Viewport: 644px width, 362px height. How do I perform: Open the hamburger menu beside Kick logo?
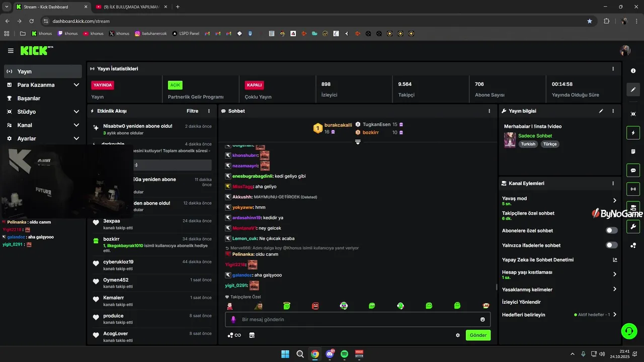pos(11,51)
